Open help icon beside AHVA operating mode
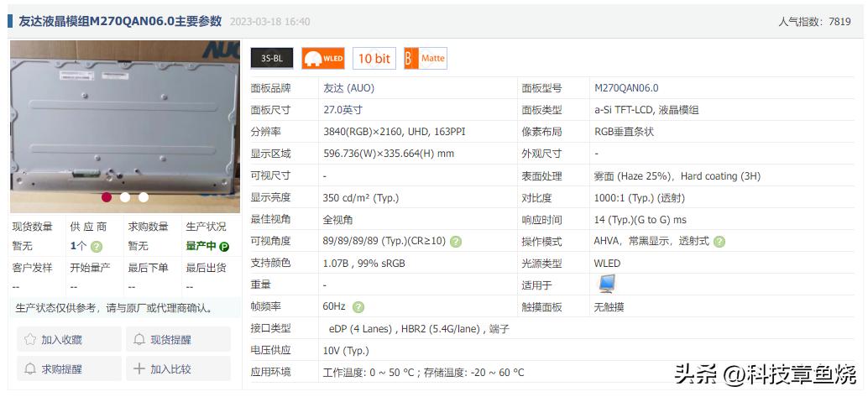 (719, 242)
